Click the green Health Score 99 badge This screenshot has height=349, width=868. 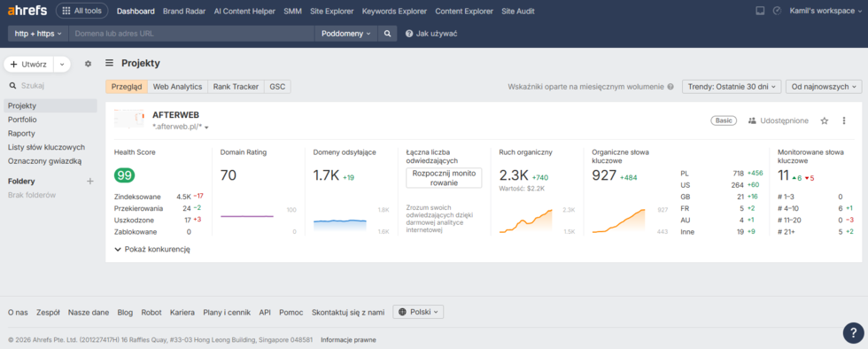(x=125, y=175)
